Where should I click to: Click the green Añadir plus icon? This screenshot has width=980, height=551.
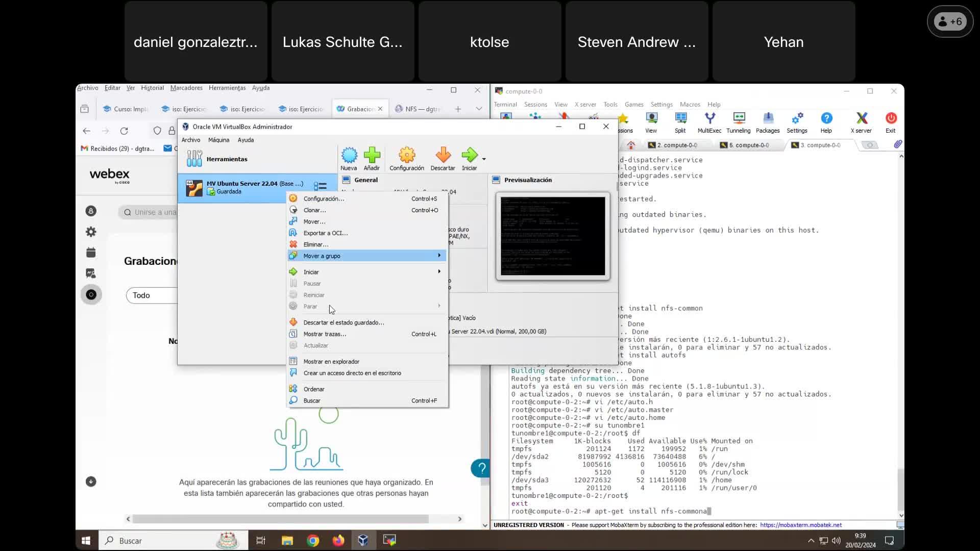[x=372, y=156]
